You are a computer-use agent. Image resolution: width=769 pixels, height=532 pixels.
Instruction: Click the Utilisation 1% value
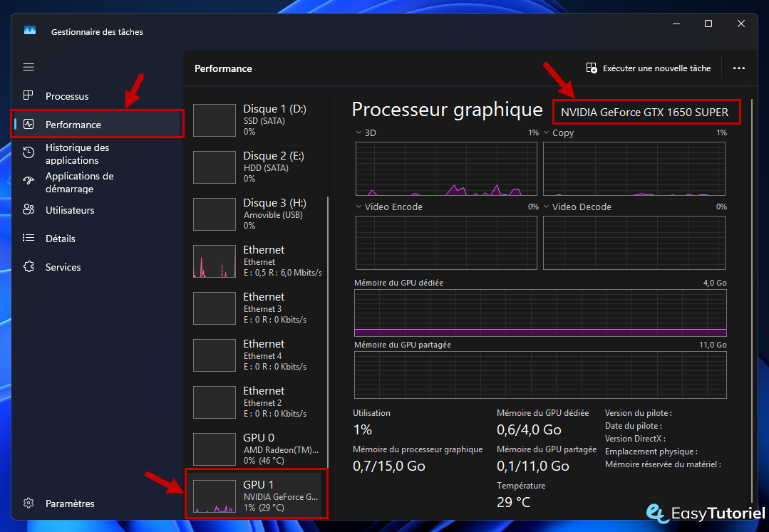(x=363, y=429)
